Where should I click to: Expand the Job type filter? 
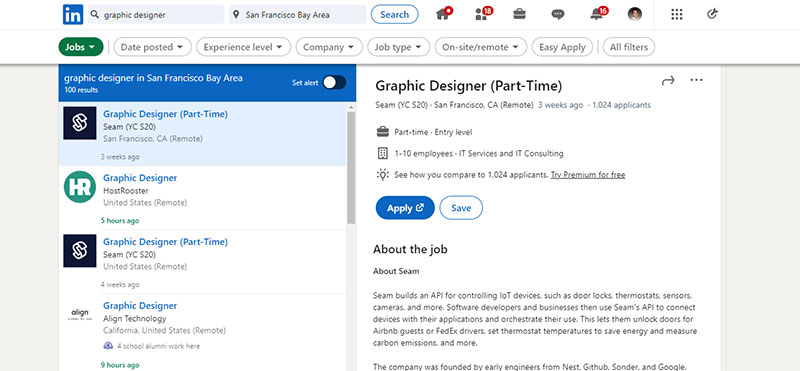(x=398, y=47)
